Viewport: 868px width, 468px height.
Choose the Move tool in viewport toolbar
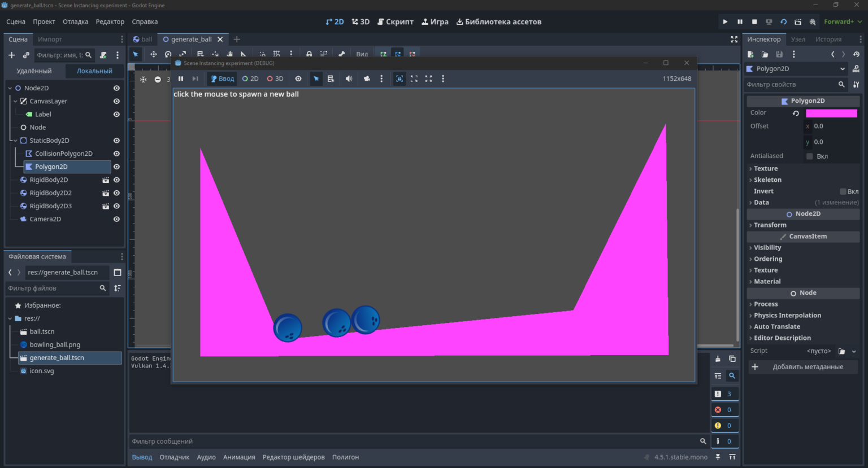click(153, 54)
